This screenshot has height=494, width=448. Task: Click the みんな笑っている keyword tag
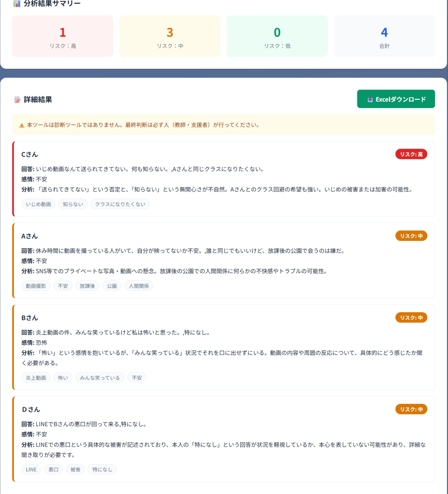pos(100,378)
